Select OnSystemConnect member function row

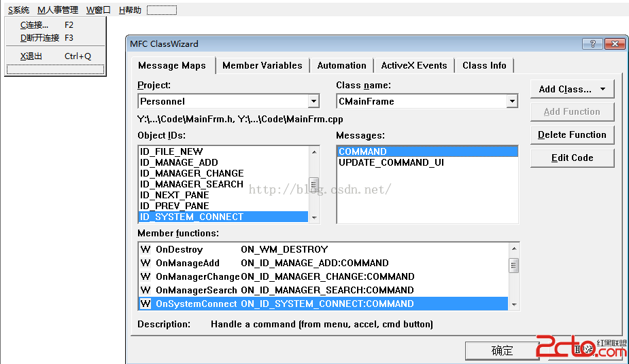tap(323, 304)
